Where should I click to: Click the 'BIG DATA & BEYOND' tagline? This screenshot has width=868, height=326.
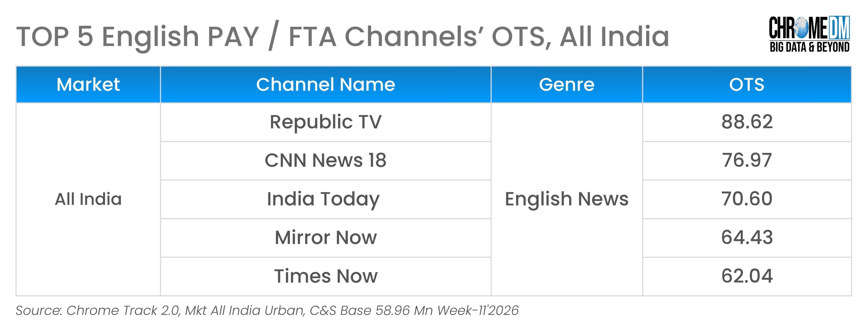pos(809,47)
